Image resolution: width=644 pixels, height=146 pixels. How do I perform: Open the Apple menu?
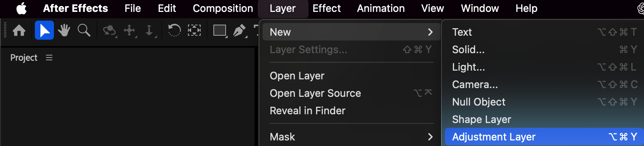[21, 8]
